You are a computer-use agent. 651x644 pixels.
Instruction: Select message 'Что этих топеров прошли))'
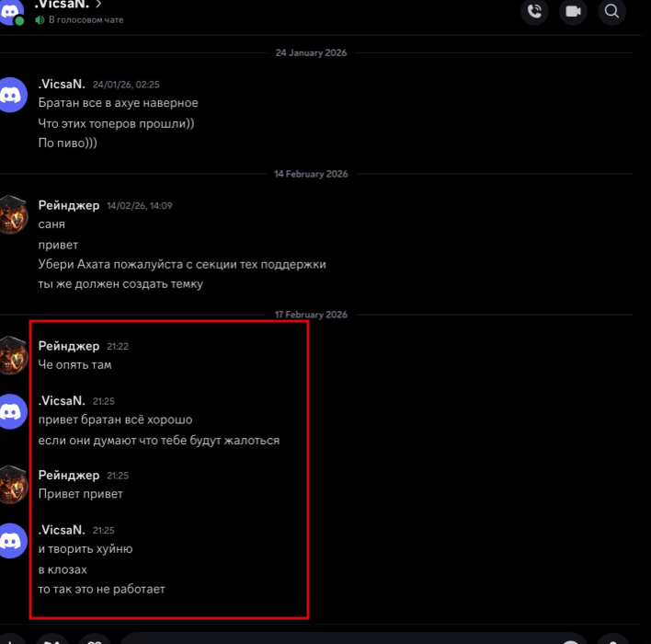pos(116,123)
